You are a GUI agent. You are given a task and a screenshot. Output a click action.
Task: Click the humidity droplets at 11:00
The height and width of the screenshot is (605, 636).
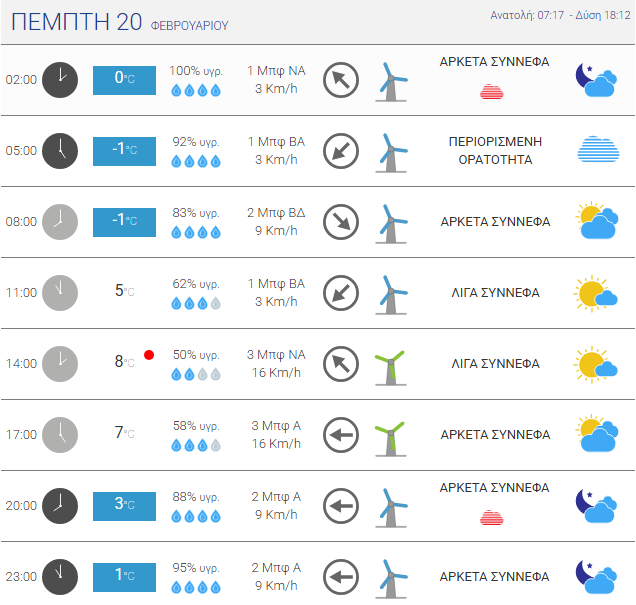point(196,303)
